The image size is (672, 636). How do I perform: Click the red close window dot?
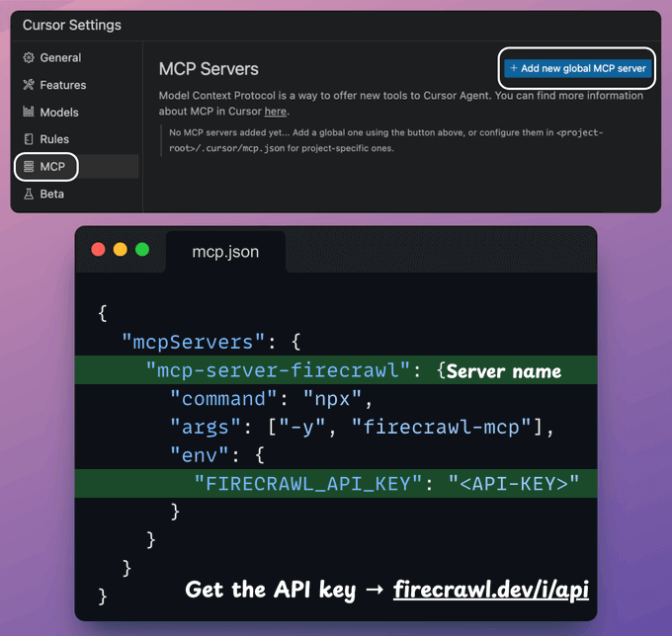[x=99, y=250]
